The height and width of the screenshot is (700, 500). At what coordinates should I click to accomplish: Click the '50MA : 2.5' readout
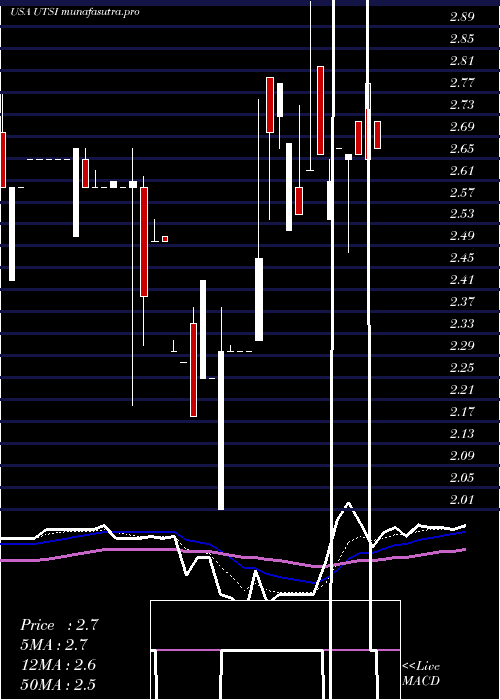point(58,685)
